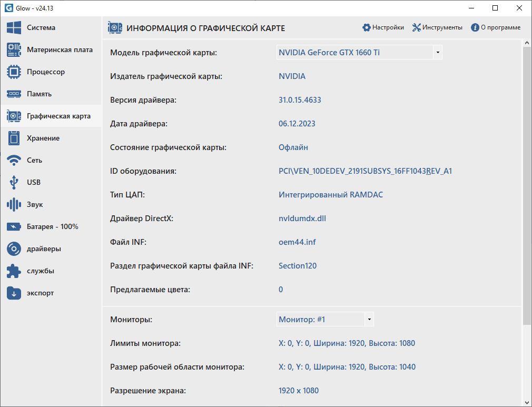Open the Хранение storage icon
This screenshot has height=407, width=532.
click(x=14, y=138)
